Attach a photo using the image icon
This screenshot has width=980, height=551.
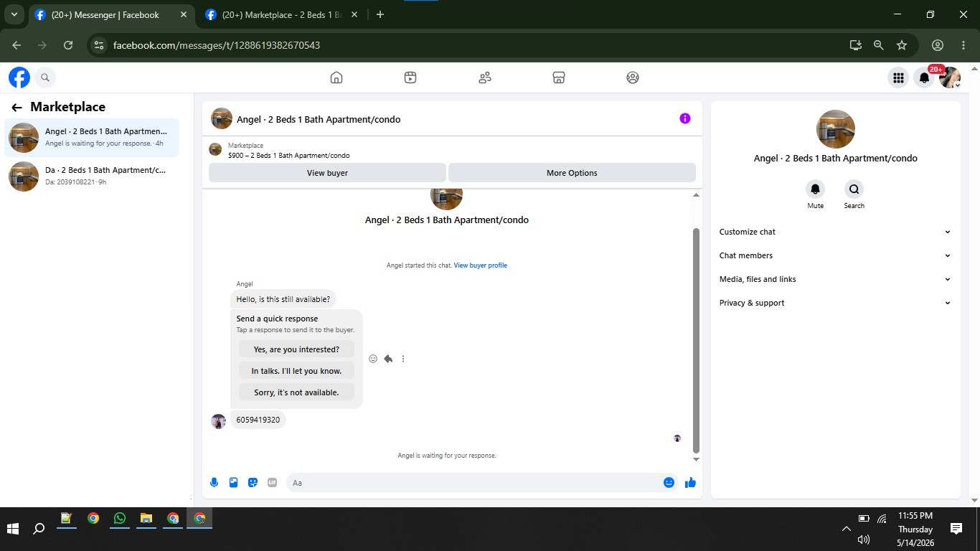(233, 483)
